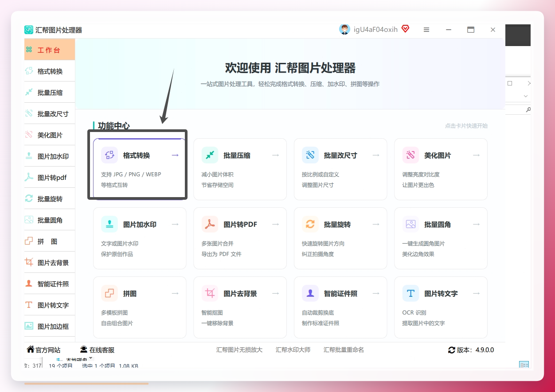The height and width of the screenshot is (392, 555).
Task: Click the red VIP diamond badge
Action: click(405, 29)
